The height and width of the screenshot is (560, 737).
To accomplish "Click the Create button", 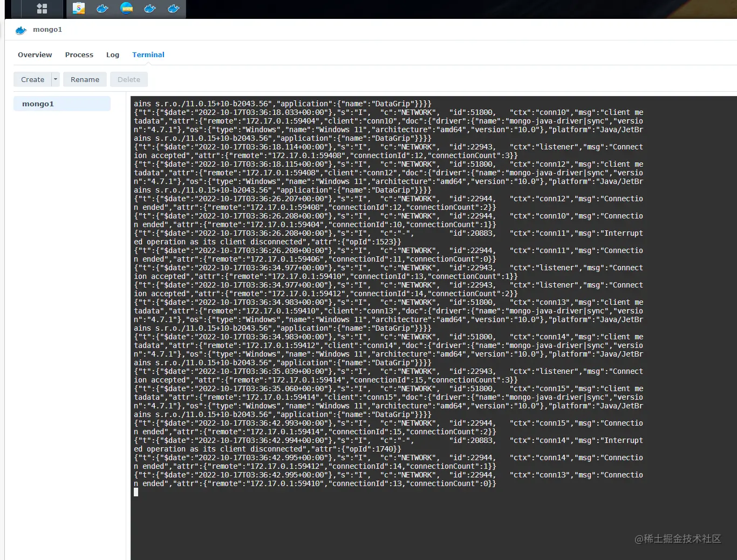I will click(32, 79).
